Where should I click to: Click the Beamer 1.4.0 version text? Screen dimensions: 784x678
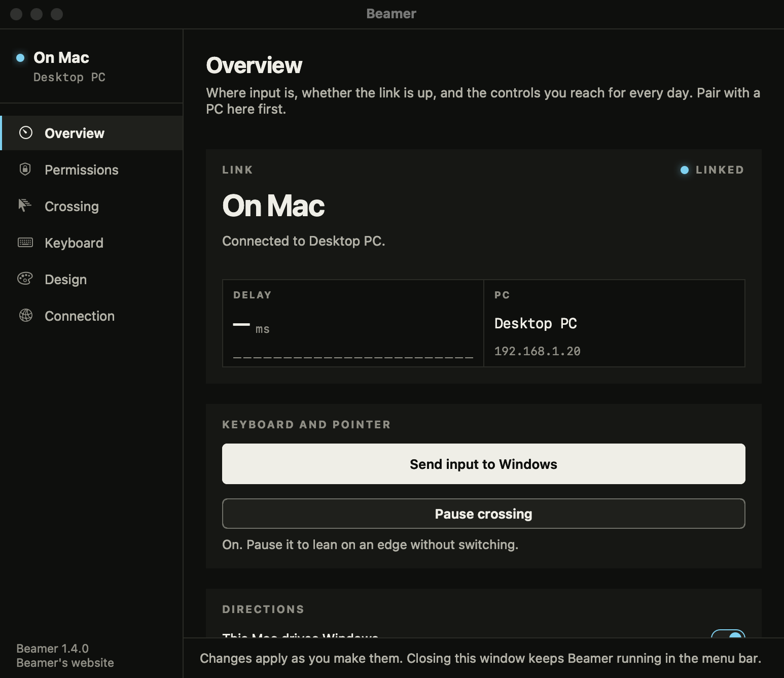pos(52,649)
